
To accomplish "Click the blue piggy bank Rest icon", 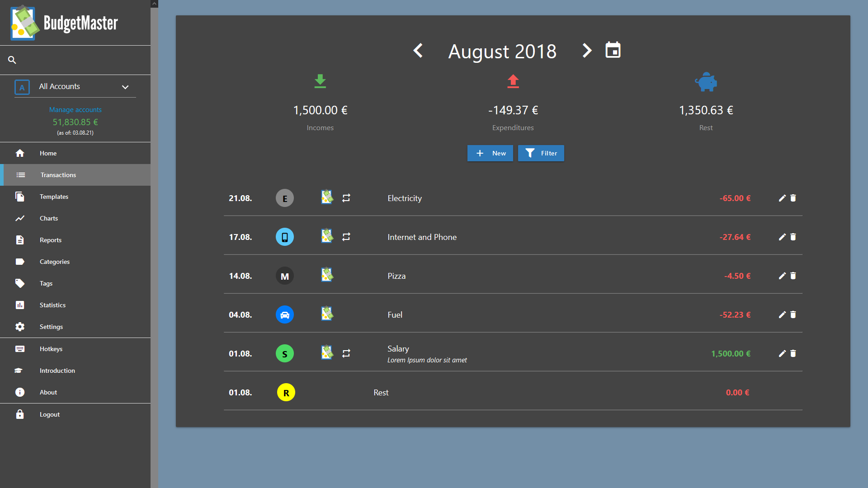I will (706, 82).
